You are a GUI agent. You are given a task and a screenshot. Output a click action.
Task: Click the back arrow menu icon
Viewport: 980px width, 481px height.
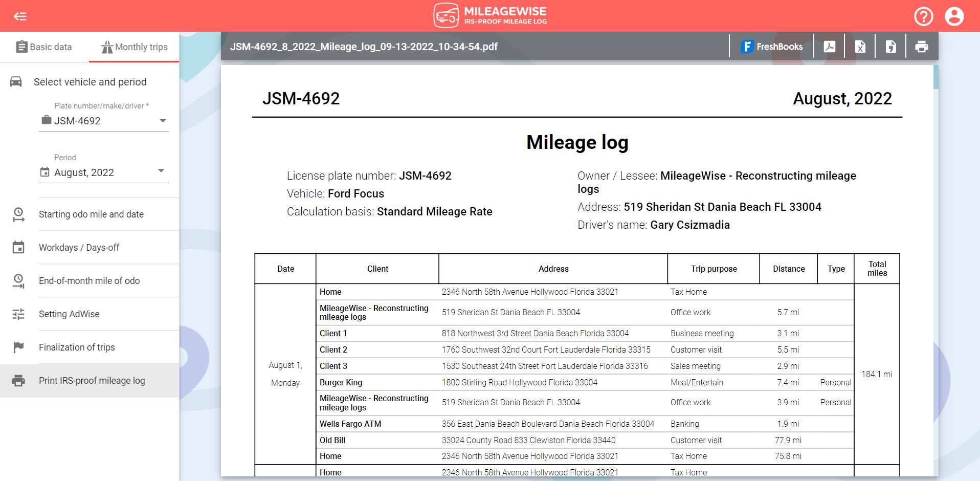[x=20, y=16]
